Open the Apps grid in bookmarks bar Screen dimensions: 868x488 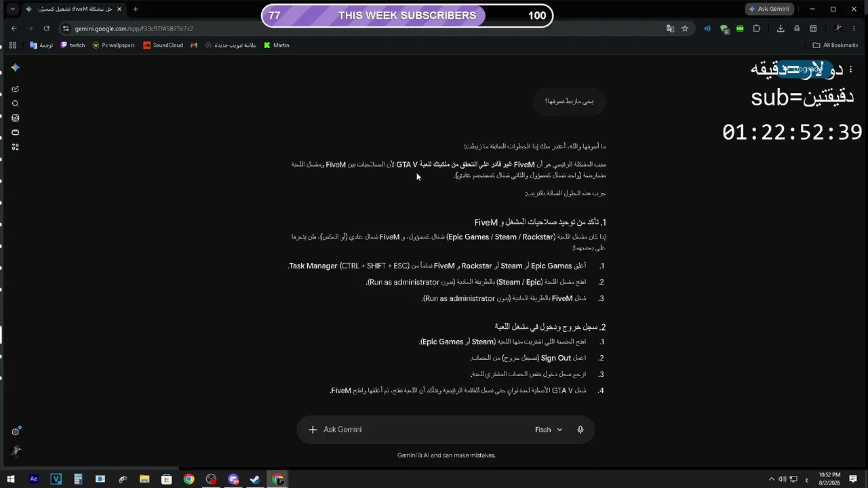pos(12,45)
